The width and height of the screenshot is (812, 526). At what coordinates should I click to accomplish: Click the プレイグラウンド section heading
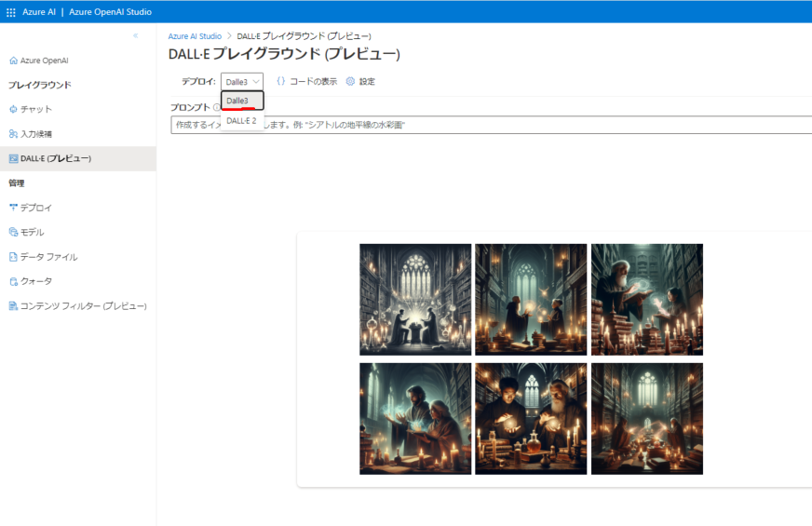(40, 85)
